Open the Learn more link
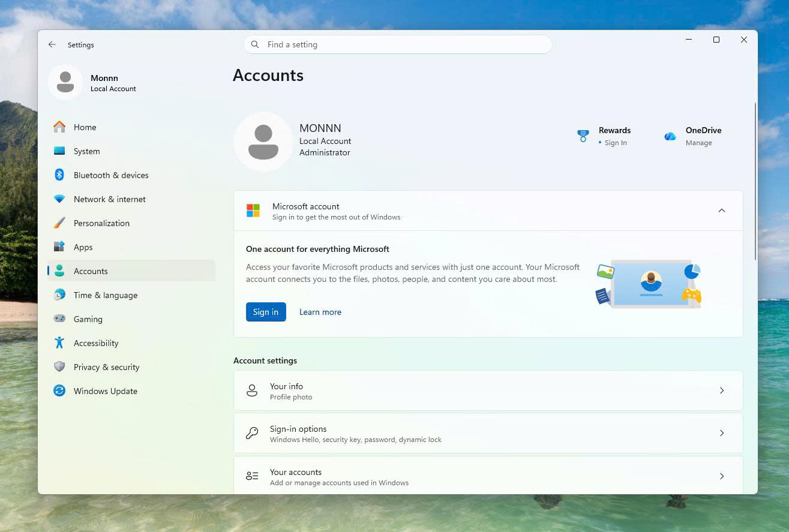The height and width of the screenshot is (532, 789). click(320, 312)
